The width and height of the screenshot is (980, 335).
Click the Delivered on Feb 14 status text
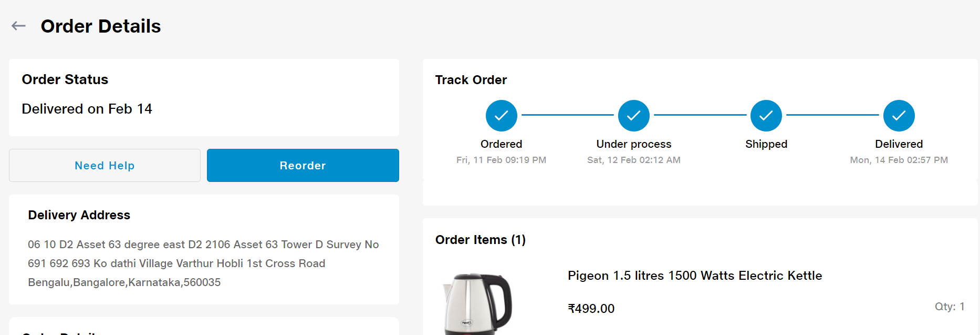(87, 109)
